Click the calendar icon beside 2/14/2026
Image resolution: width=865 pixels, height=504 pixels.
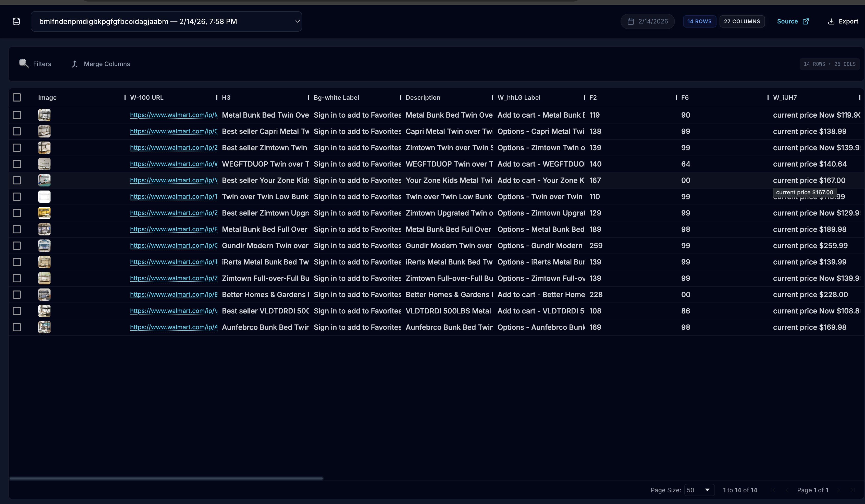click(x=631, y=22)
